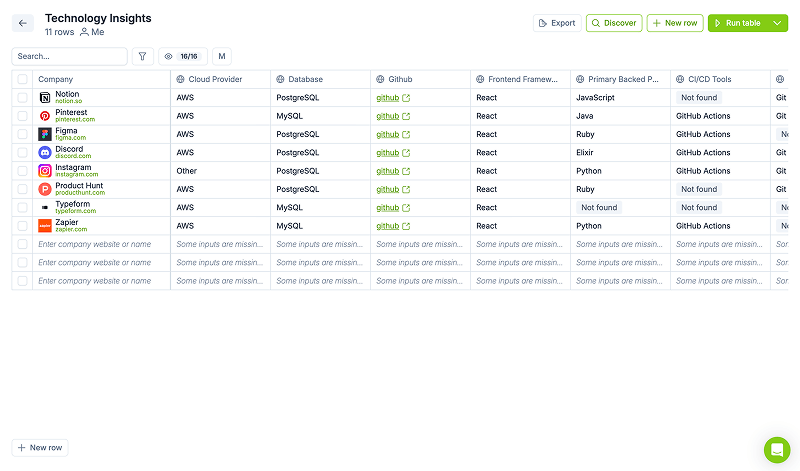Check the Notion row checkbox
Viewport: 800px width, 471px height.
click(x=22, y=97)
